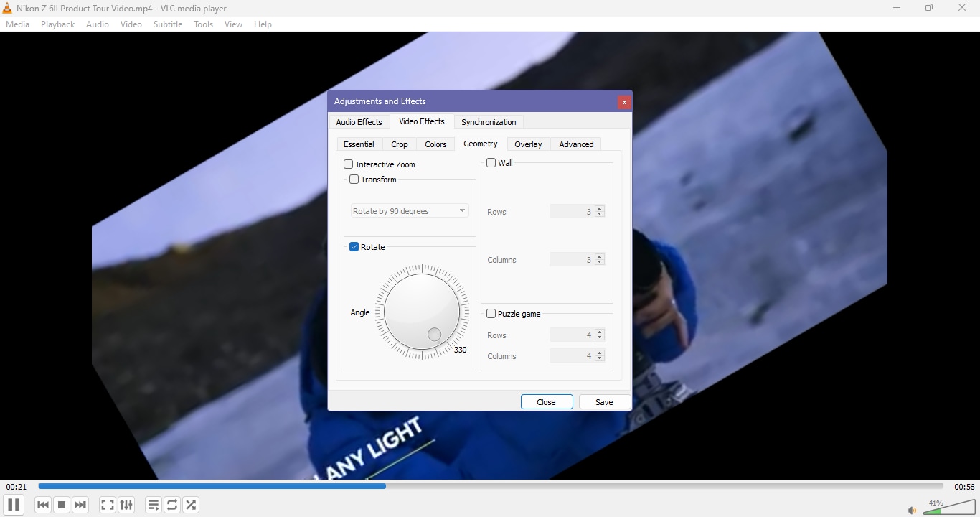Open the crop sub-tab
980x517 pixels.
click(400, 145)
